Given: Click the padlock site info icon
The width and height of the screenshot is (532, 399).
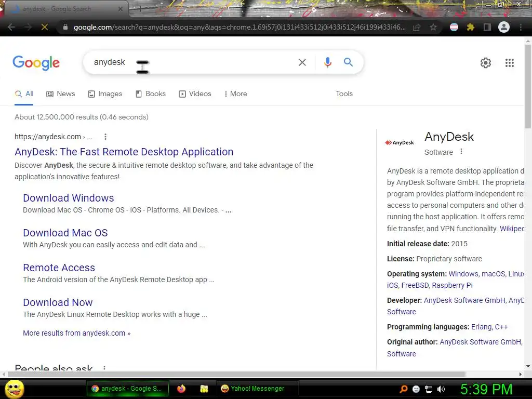Looking at the screenshot, I should (65, 27).
